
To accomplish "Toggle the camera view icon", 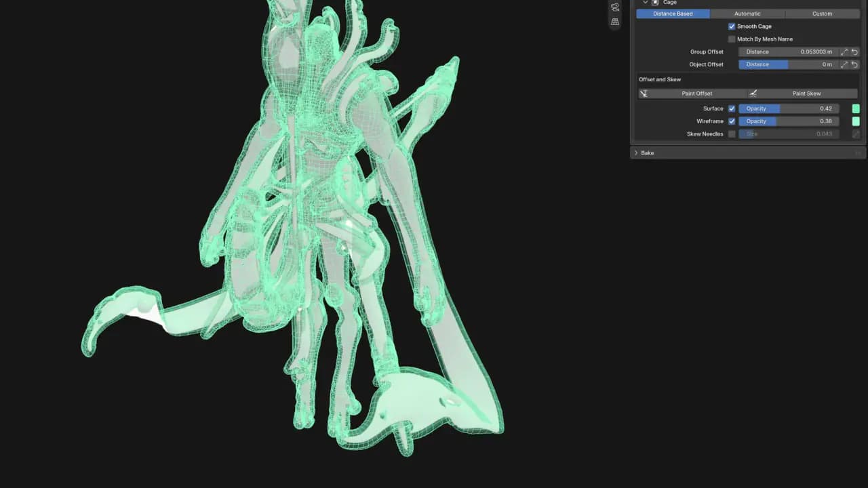I will coord(615,7).
